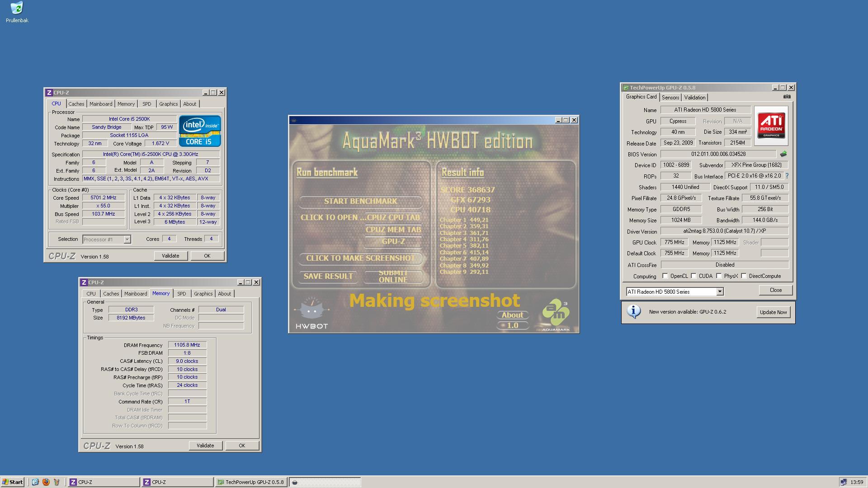This screenshot has width=868, height=488.
Task: Open the SPD tab in CPU-Z Memory window
Action: (x=181, y=294)
